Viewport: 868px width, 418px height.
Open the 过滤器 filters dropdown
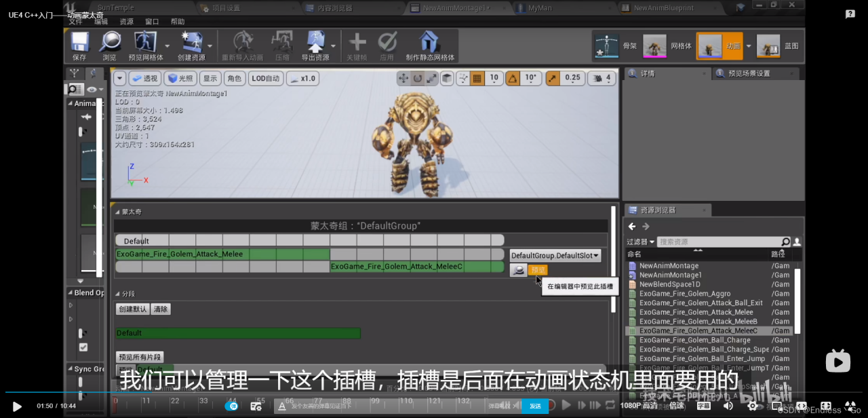click(x=641, y=242)
